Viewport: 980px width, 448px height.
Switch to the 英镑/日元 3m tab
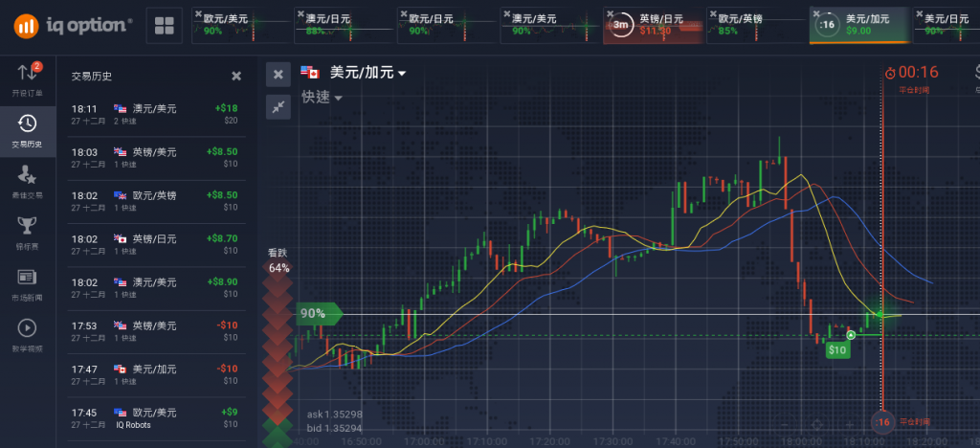pyautogui.click(x=652, y=25)
